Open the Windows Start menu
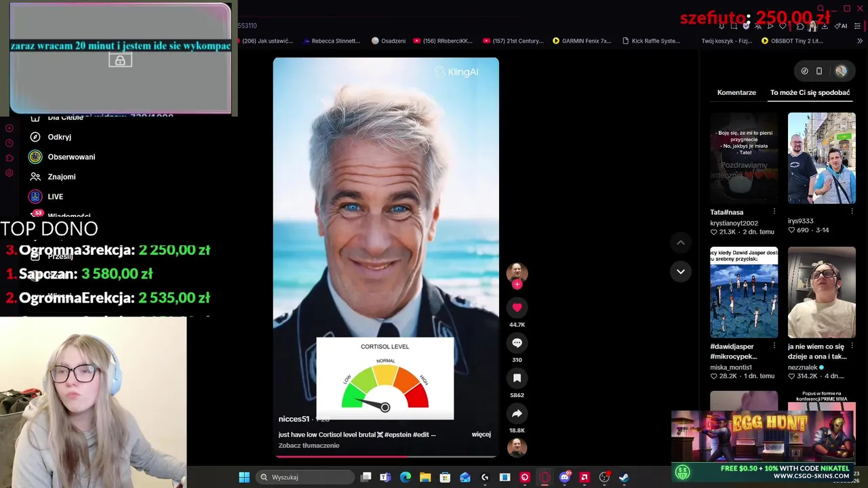Viewport: 868px width, 488px height. point(244,477)
